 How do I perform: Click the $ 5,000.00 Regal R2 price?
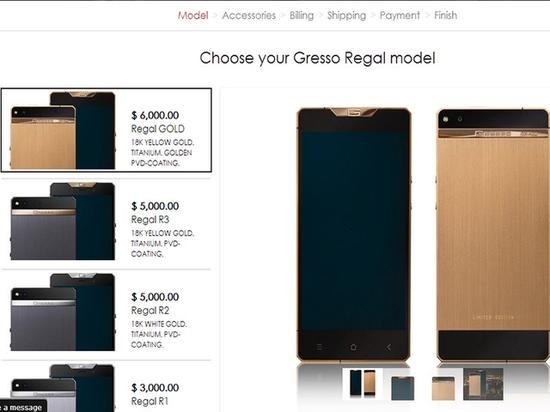point(155,297)
